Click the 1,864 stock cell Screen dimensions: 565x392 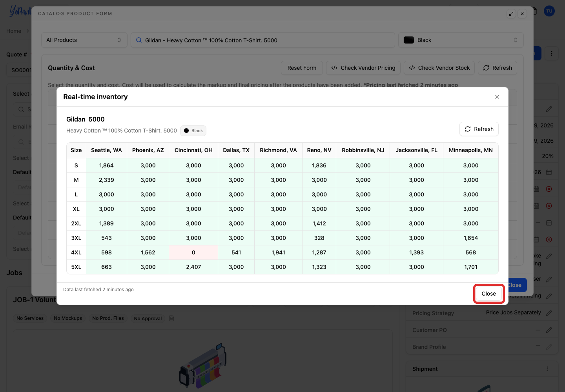(106, 165)
